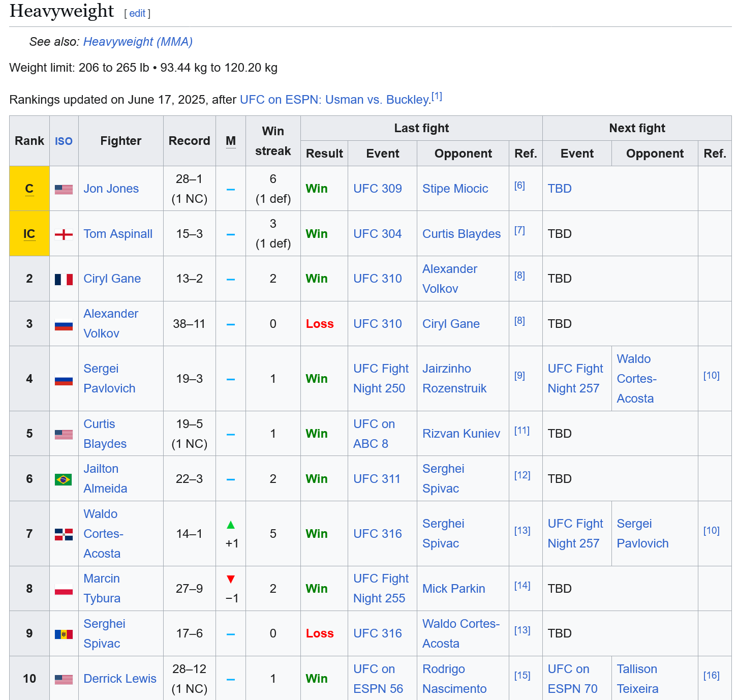
Task: Click the Brazil flag beside Jailton Almeida
Action: click(x=64, y=479)
